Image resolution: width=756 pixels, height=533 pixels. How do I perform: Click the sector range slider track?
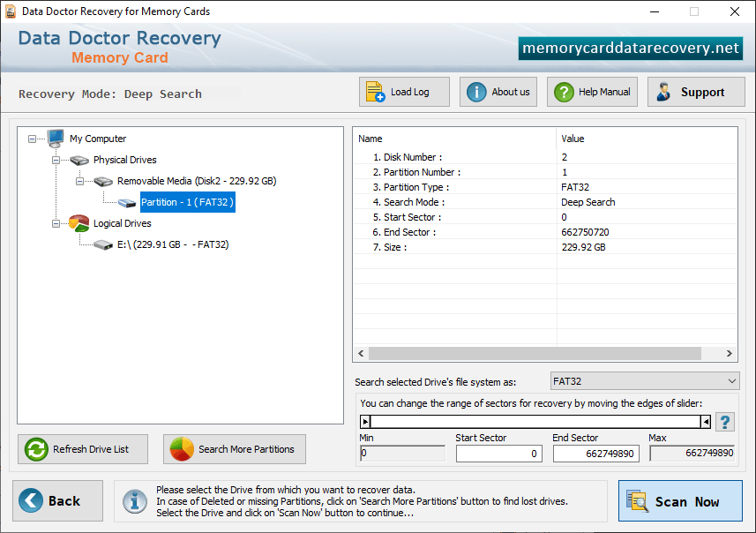pos(535,422)
